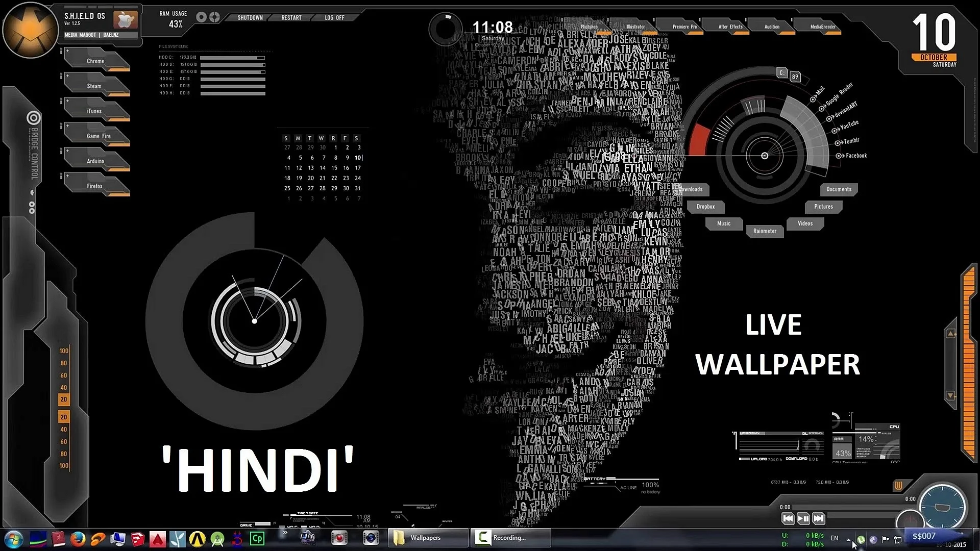This screenshot has width=980, height=551.
Task: Switch to Recording... taskbar window
Action: point(510,538)
